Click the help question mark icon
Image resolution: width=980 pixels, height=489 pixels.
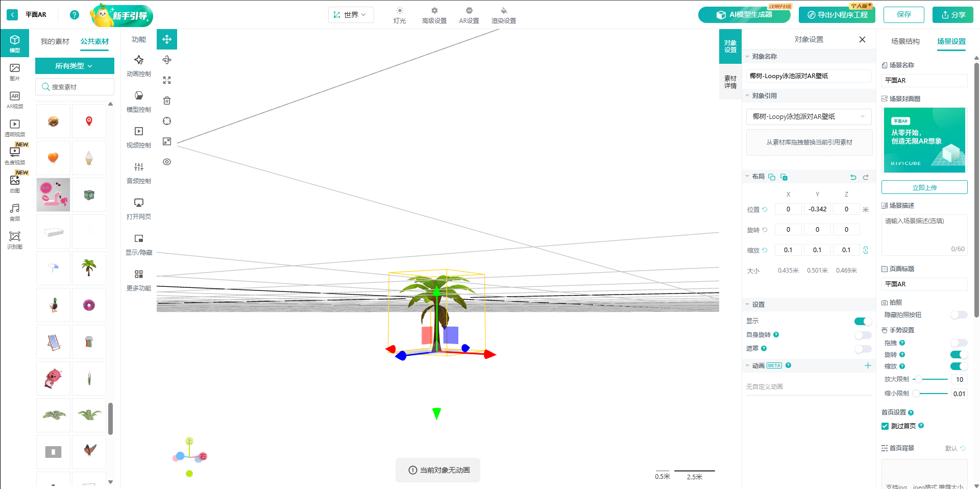click(x=75, y=15)
